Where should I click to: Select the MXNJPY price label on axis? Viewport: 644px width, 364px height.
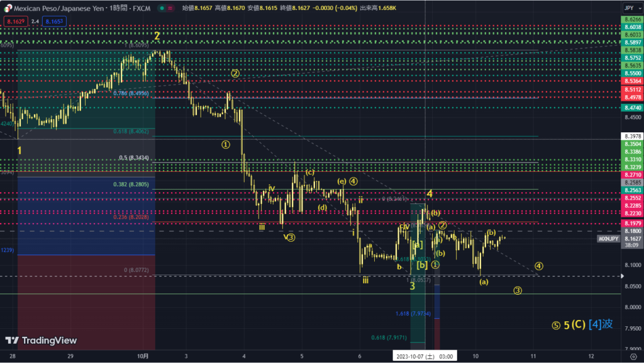point(608,239)
